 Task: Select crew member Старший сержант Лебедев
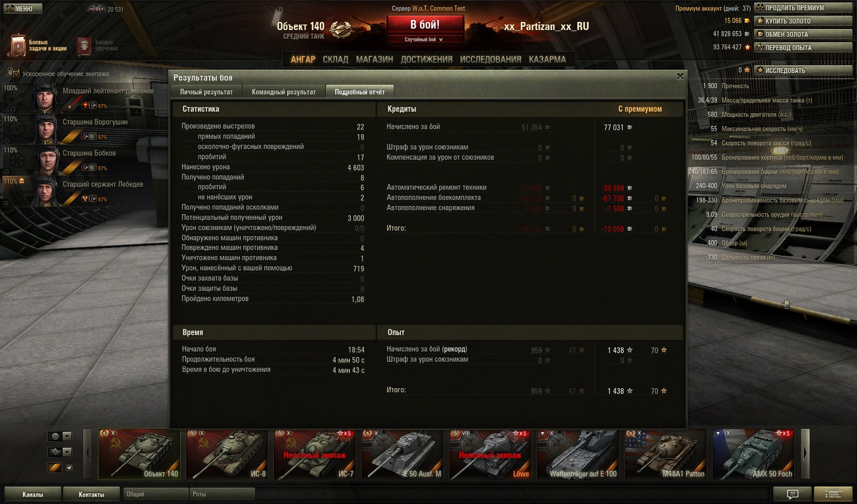click(x=86, y=191)
